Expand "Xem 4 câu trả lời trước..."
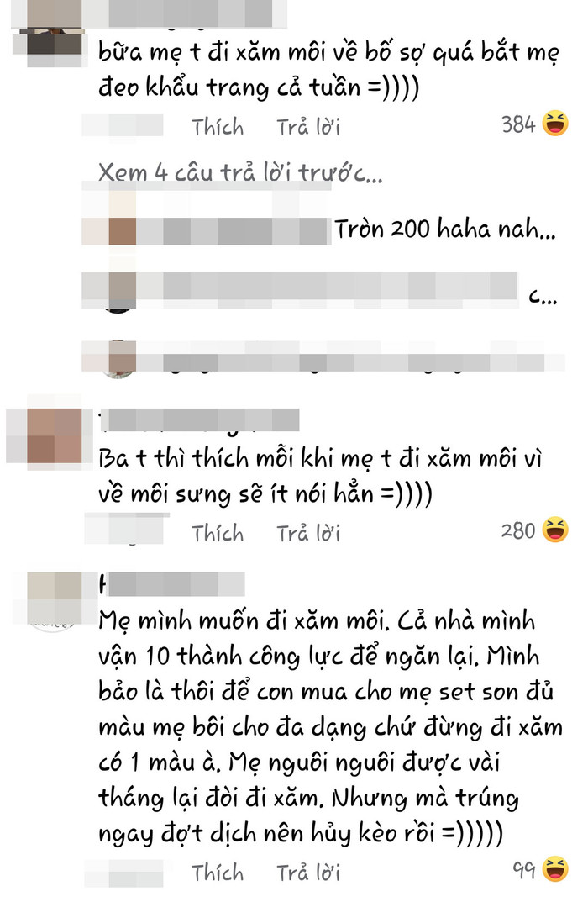The image size is (588, 902). coord(240,172)
